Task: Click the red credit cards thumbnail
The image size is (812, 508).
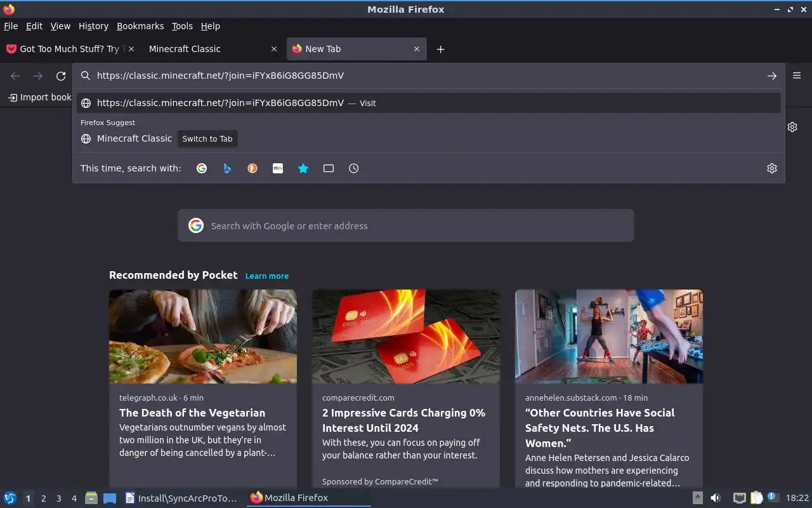Action: (x=406, y=337)
